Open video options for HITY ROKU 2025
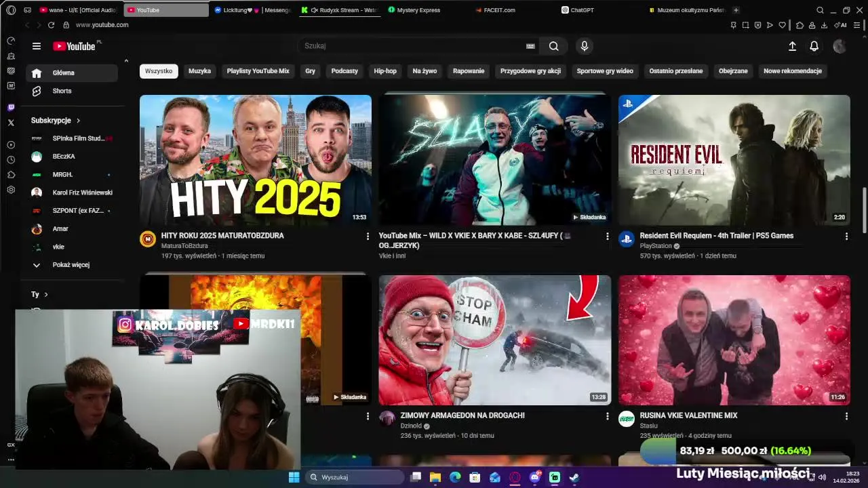This screenshot has height=488, width=868. [368, 236]
